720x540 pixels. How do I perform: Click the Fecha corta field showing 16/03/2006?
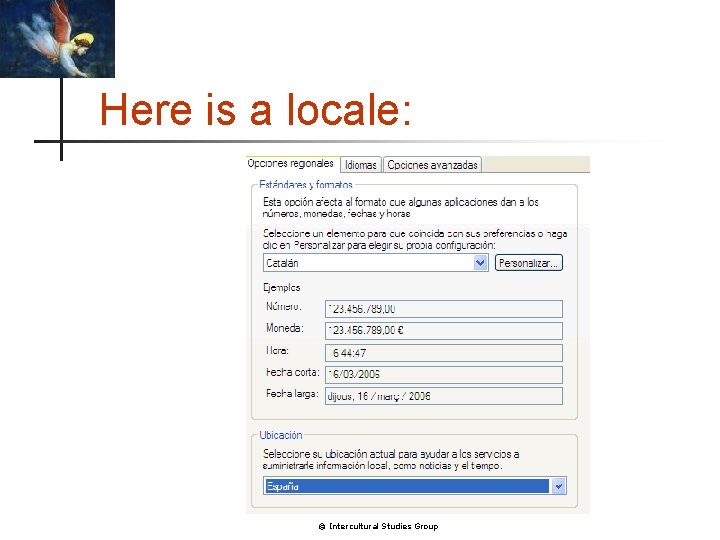444,375
